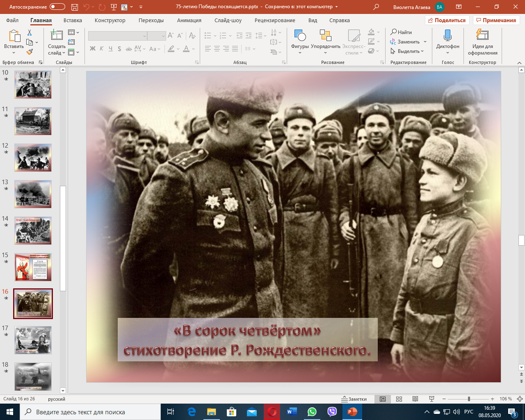Image resolution: width=525 pixels, height=420 pixels.
Task: Toggle Заметки notes pane
Action: 354,399
